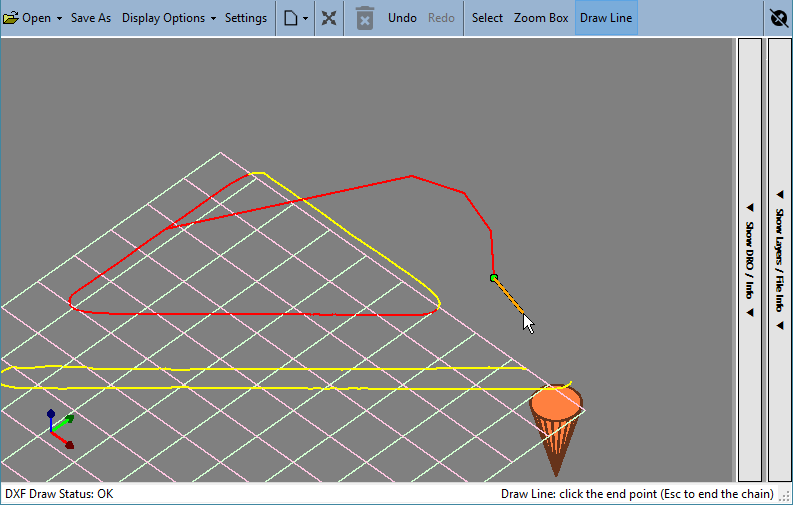Click the crossed-out eye icon at top right

click(779, 18)
